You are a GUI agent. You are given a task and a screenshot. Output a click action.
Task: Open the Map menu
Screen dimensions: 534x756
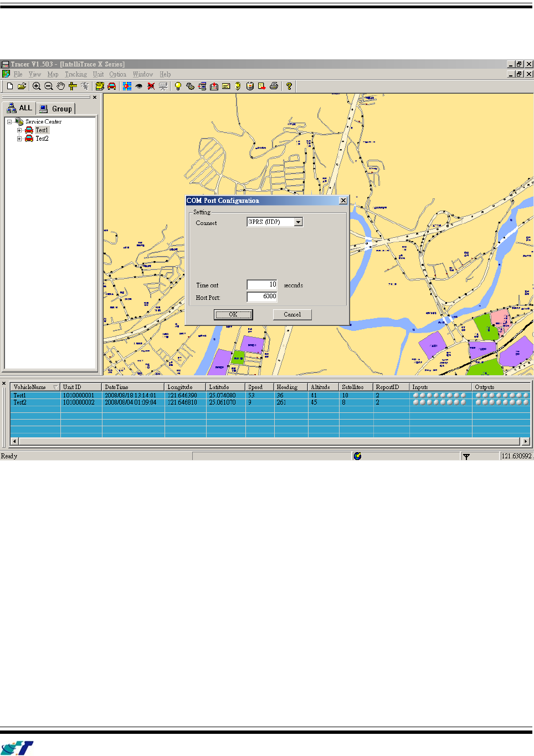point(53,74)
